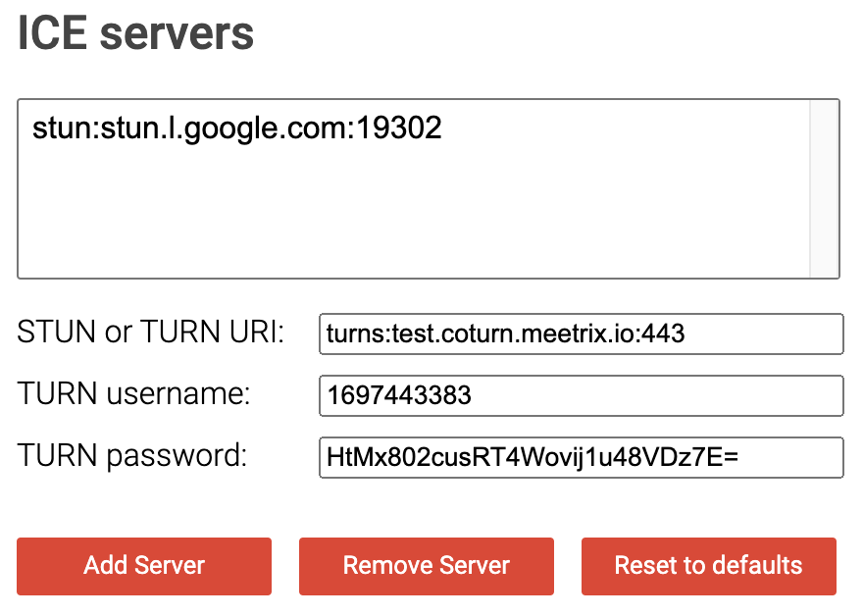The width and height of the screenshot is (863, 616).
Task: Click the TURN password field
Action: point(579,457)
